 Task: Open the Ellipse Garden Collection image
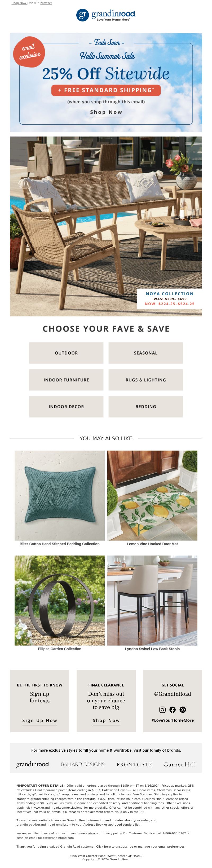pyautogui.click(x=59, y=600)
